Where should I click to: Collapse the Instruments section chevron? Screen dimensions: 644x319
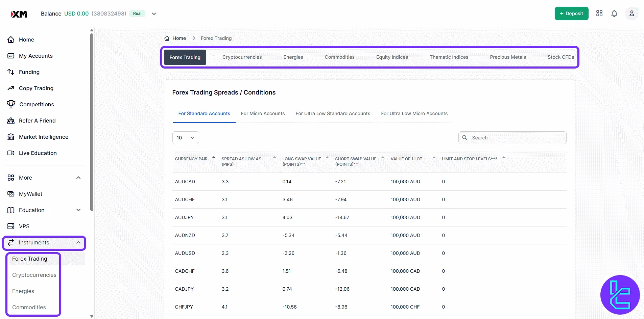pyautogui.click(x=78, y=242)
